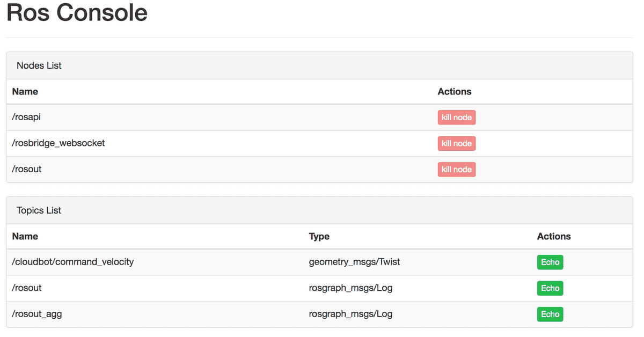Select the /rosbridge_websocket node name
The height and width of the screenshot is (337, 644).
(x=58, y=143)
